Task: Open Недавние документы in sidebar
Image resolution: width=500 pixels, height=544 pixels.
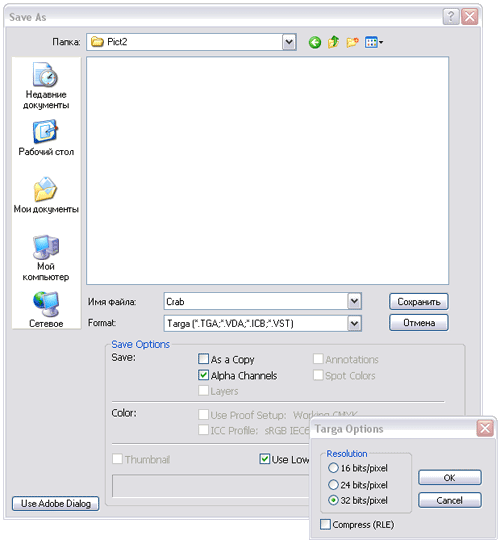Action: click(46, 85)
